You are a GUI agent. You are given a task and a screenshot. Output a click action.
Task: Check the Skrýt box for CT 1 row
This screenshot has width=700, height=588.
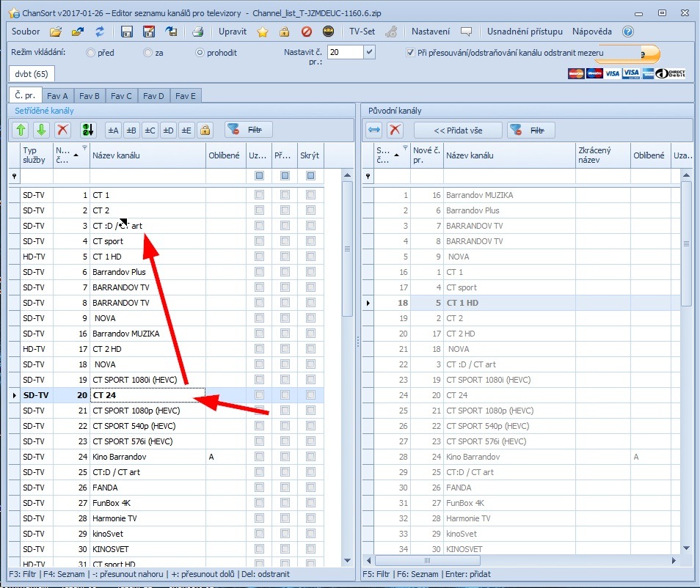[x=310, y=195]
